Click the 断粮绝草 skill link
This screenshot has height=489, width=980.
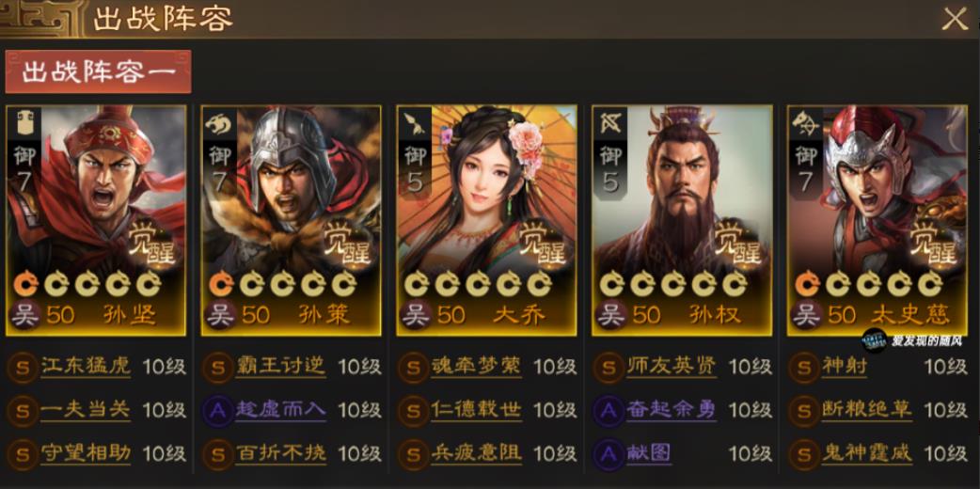pyautogui.click(x=867, y=411)
